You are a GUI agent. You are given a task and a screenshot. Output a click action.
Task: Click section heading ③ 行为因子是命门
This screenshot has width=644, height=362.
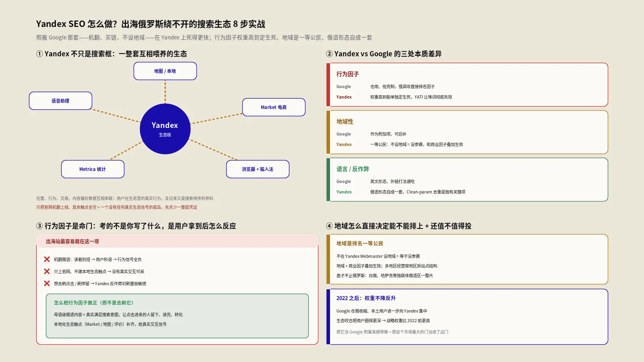pyautogui.click(x=136, y=226)
